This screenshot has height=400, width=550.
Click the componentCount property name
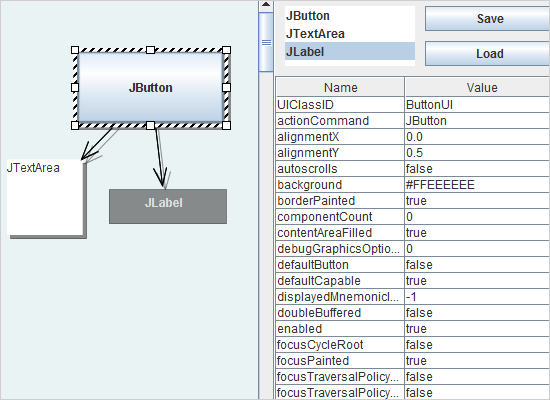340,217
